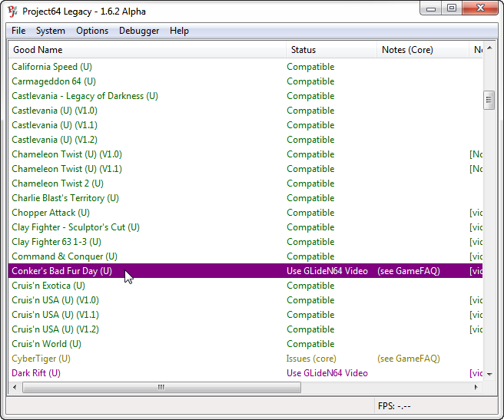Select Clay Fighter 63 1-3 (U) row

click(246, 242)
